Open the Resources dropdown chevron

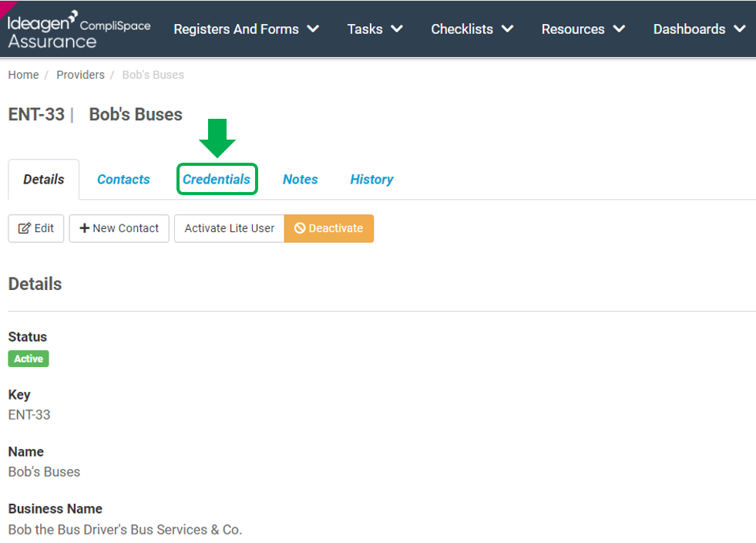point(619,29)
